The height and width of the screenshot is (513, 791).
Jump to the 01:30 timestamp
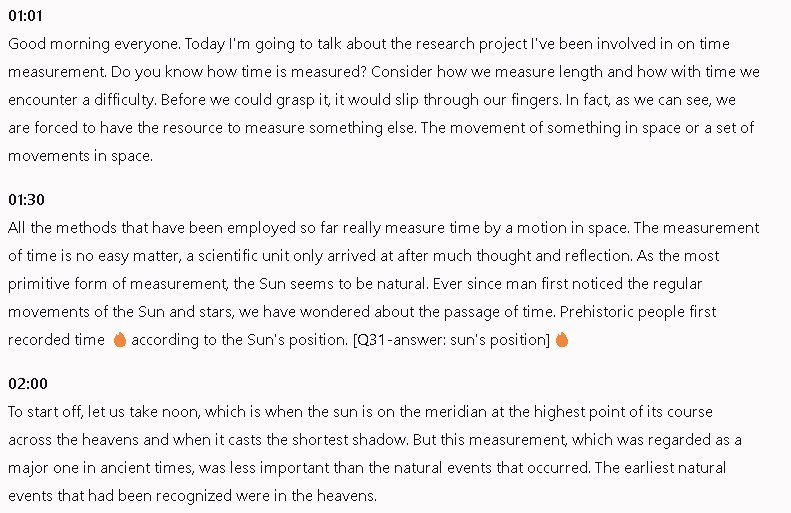[x=26, y=200]
